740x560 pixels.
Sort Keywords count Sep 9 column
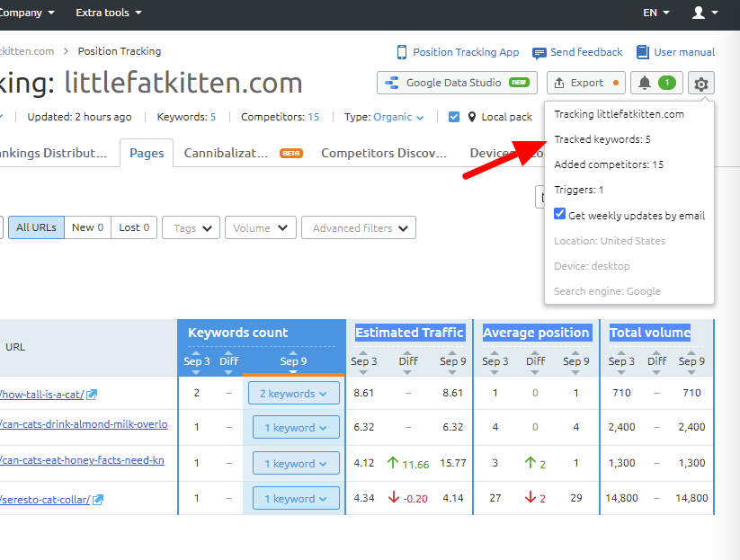[293, 361]
